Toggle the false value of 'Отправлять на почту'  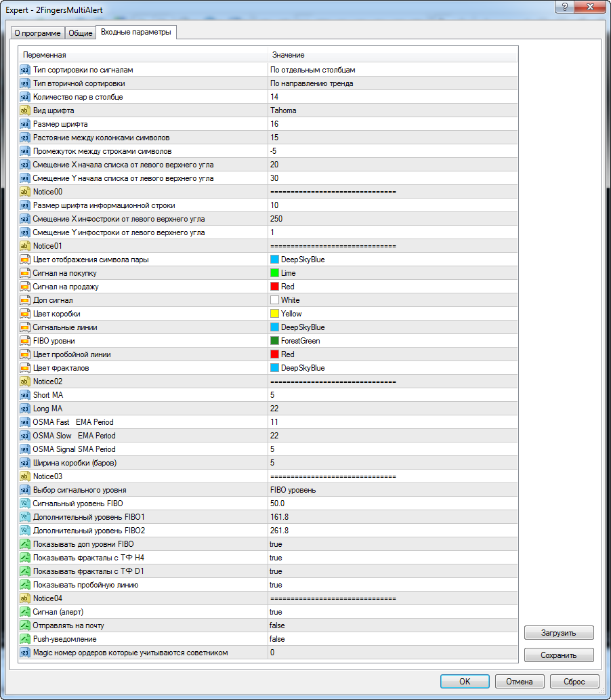[393, 625]
